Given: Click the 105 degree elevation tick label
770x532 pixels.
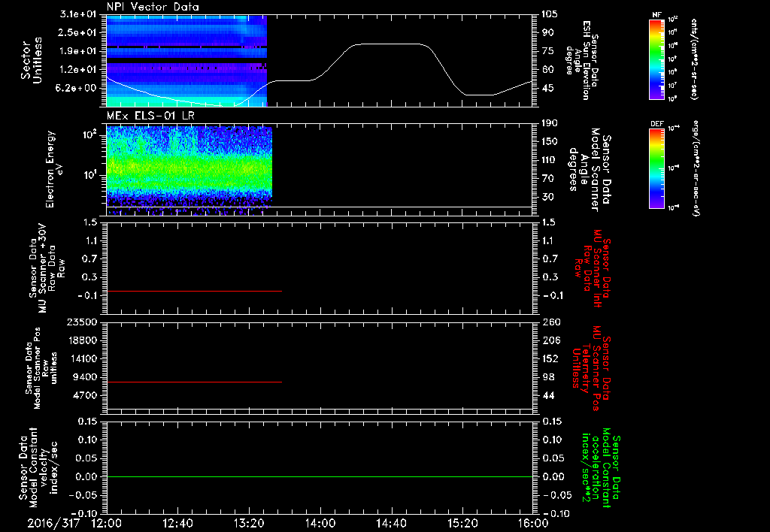Looking at the screenshot, I should [550, 14].
